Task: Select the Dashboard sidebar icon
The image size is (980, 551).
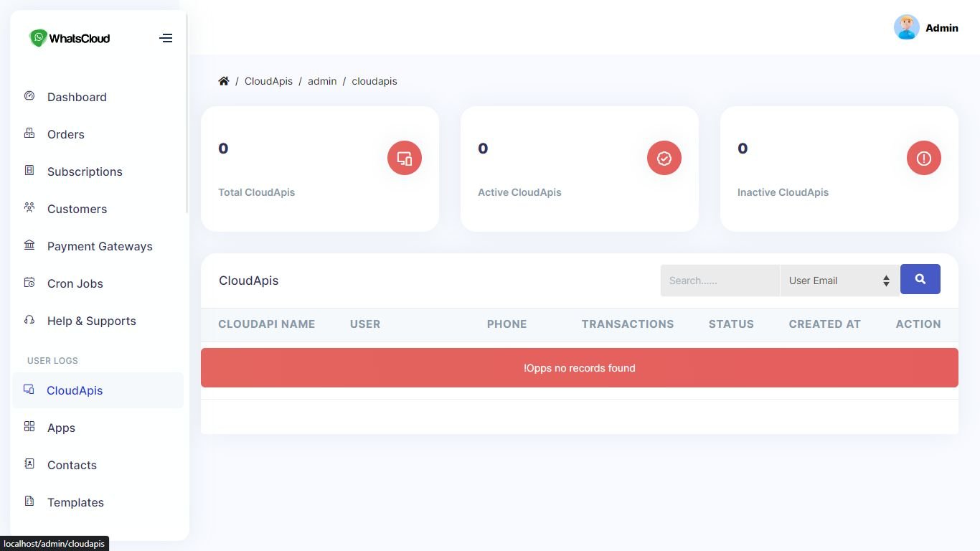Action: (x=29, y=96)
